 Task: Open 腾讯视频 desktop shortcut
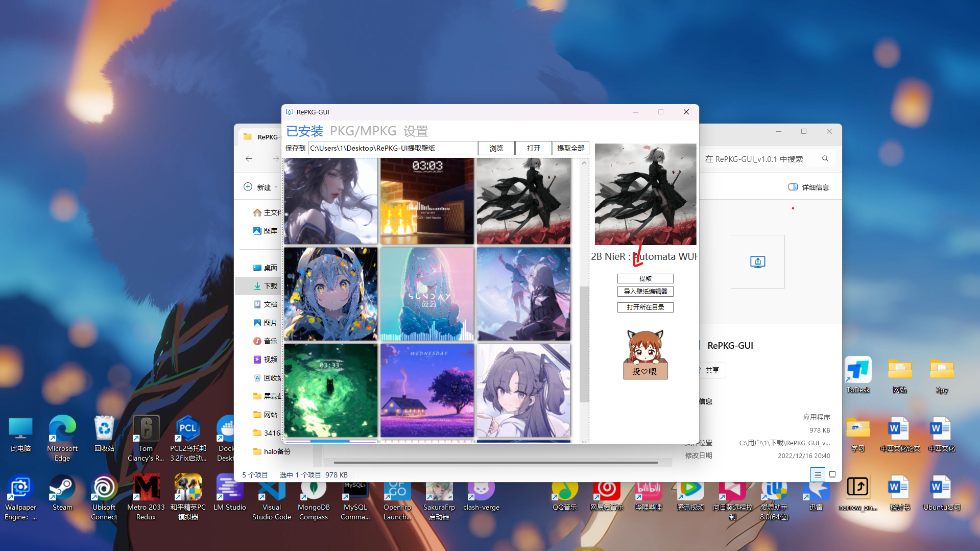coord(690,496)
